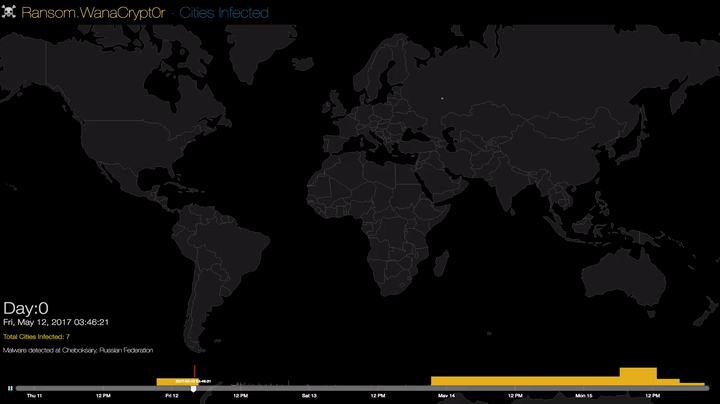Pause the infection timeline playback
The width and height of the screenshot is (720, 404).
[10, 388]
